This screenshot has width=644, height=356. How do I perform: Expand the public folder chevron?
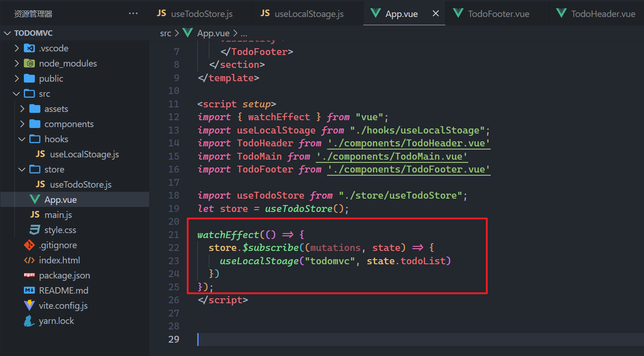click(x=17, y=79)
